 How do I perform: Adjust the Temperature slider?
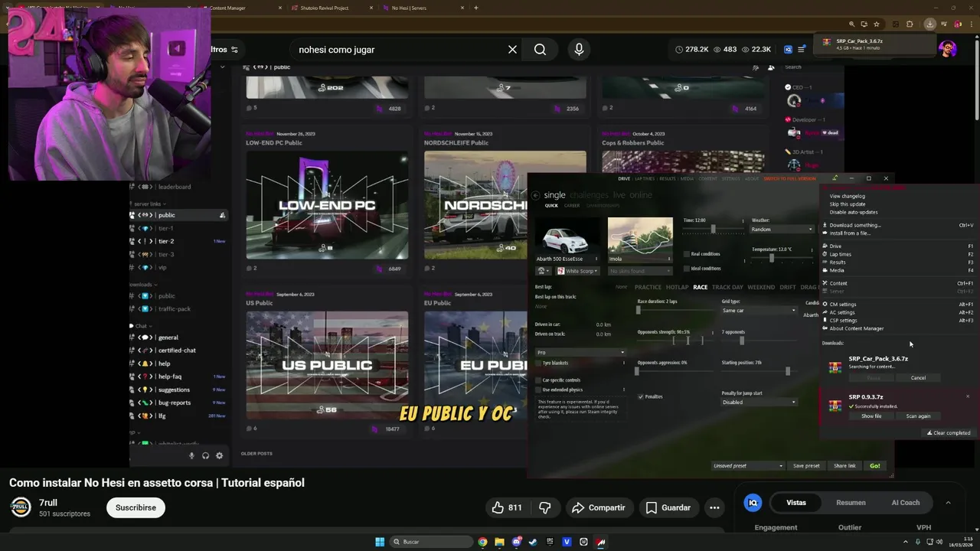(x=783, y=258)
